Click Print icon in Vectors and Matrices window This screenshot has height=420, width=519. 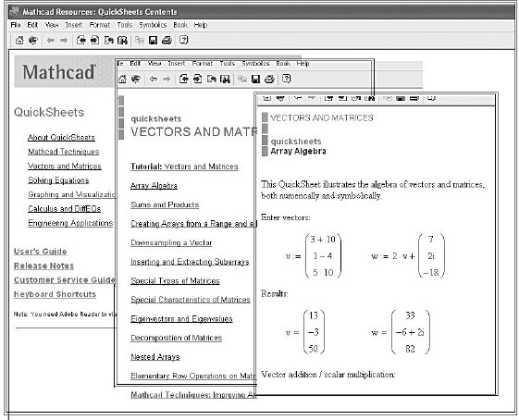tap(269, 80)
